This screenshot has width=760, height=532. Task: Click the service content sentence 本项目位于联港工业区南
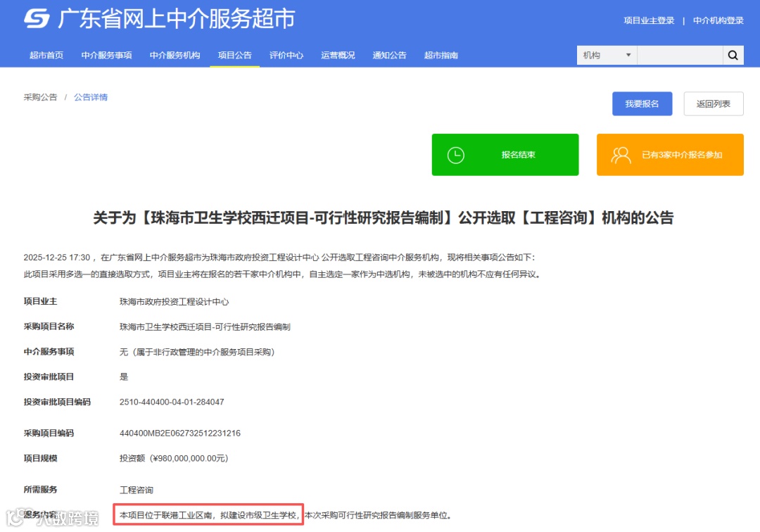pos(166,515)
